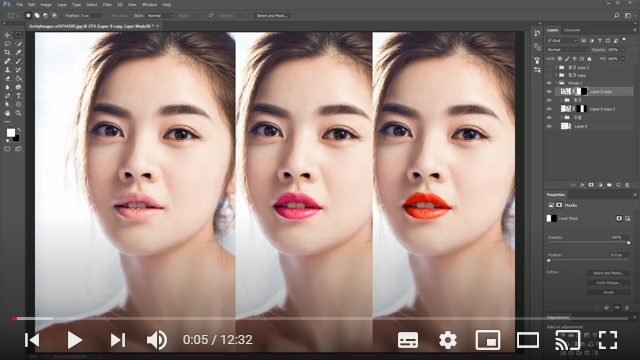Select the Blur tool
The image size is (640, 360).
click(7, 87)
